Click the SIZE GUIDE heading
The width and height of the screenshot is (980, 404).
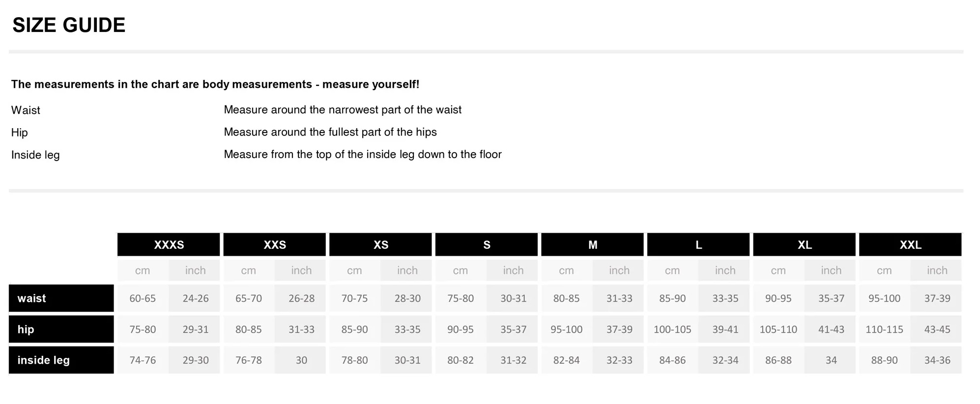pos(69,25)
